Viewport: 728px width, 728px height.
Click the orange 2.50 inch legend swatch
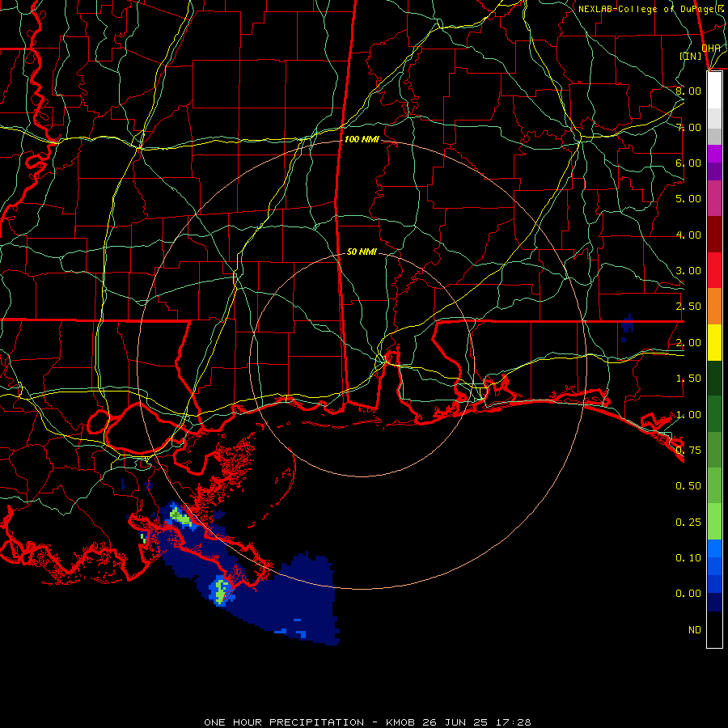(x=714, y=306)
